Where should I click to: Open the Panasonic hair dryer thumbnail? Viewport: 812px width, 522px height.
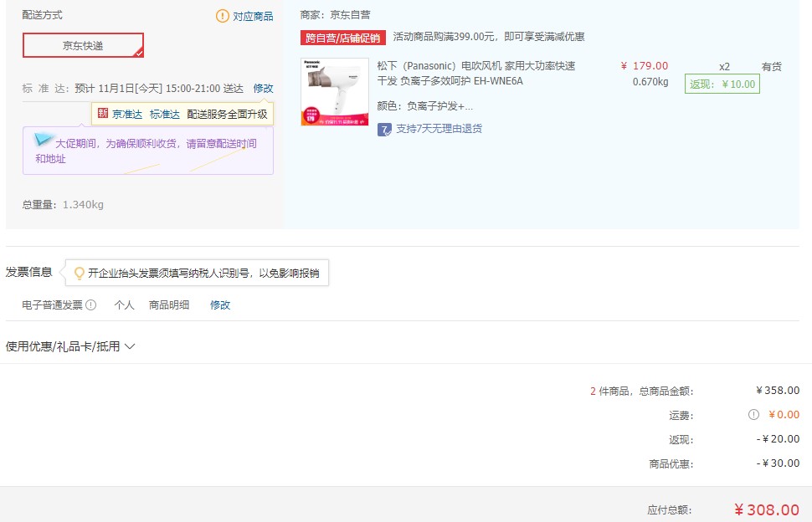335,91
